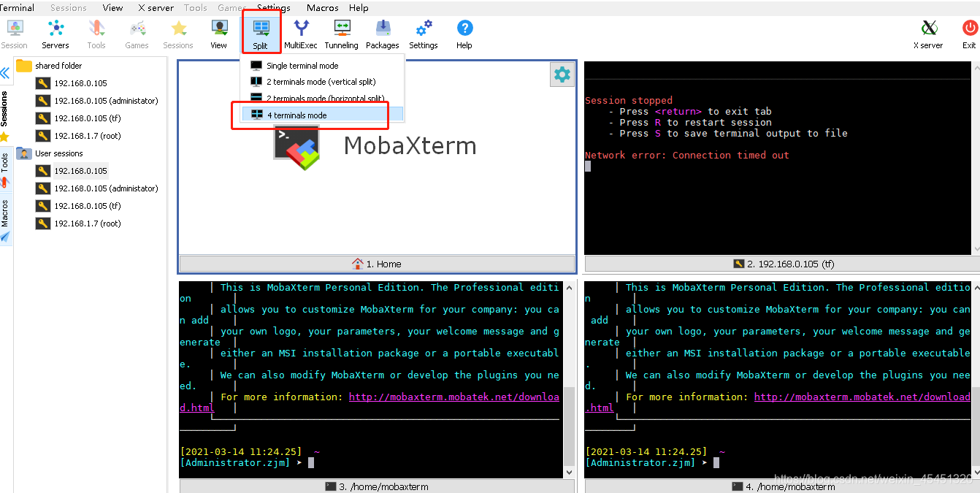The width and height of the screenshot is (980, 493).
Task: Select 192.168.0.105 (administrator) under shared folder
Action: click(106, 101)
